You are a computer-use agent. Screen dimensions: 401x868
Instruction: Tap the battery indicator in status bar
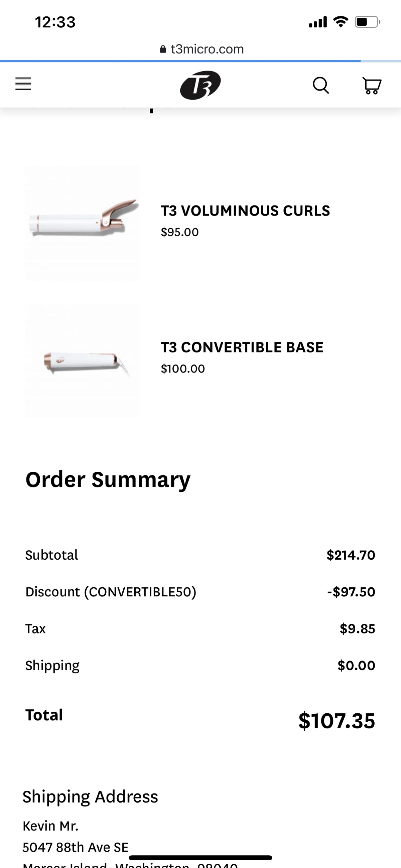tap(367, 22)
